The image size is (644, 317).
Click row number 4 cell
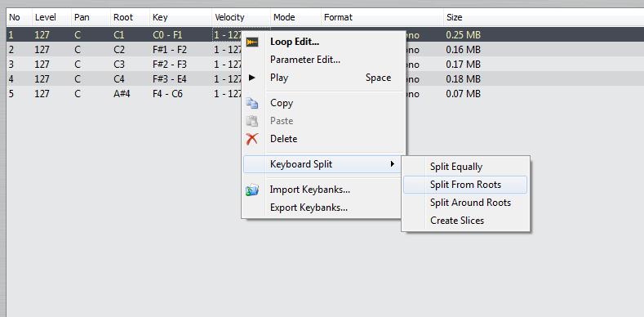[x=11, y=79]
